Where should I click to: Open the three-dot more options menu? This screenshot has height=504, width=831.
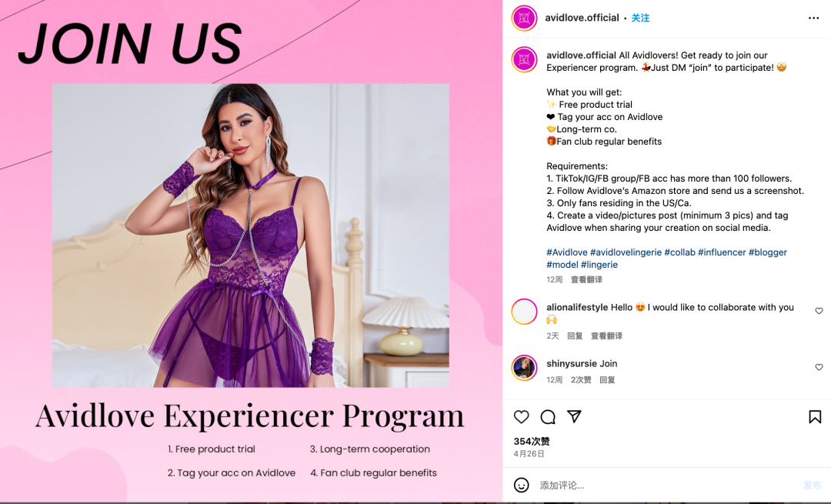tap(813, 18)
